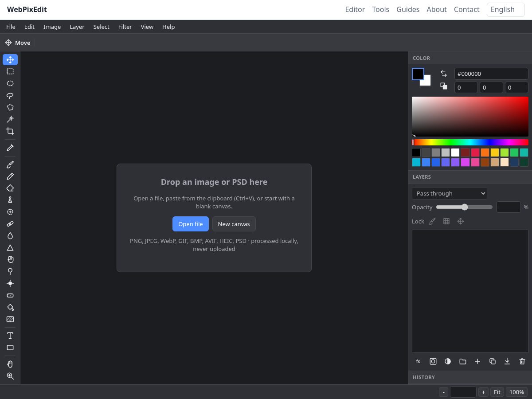
Task: Swap foreground and background colors
Action: (444, 74)
